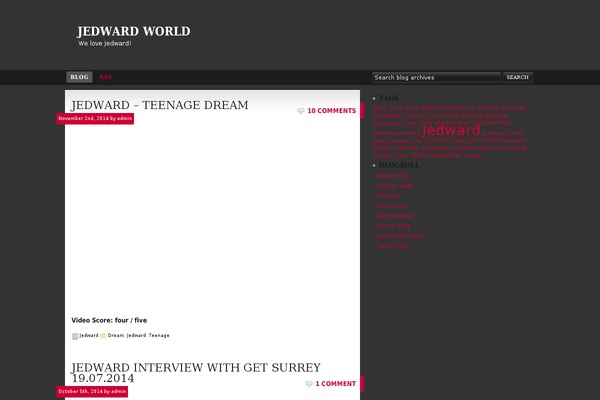Click the comment bubble icon beside 1 Comment
The height and width of the screenshot is (400, 600).
(309, 384)
